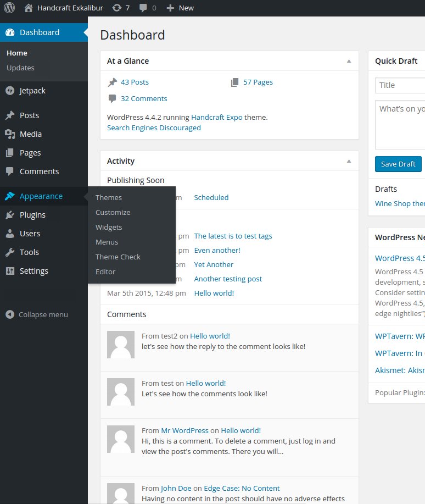The width and height of the screenshot is (425, 504).
Task: Open the Akismet news link
Action: (400, 370)
